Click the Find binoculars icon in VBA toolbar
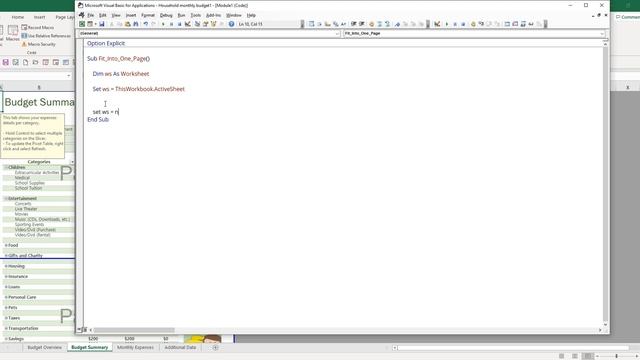 point(136,24)
